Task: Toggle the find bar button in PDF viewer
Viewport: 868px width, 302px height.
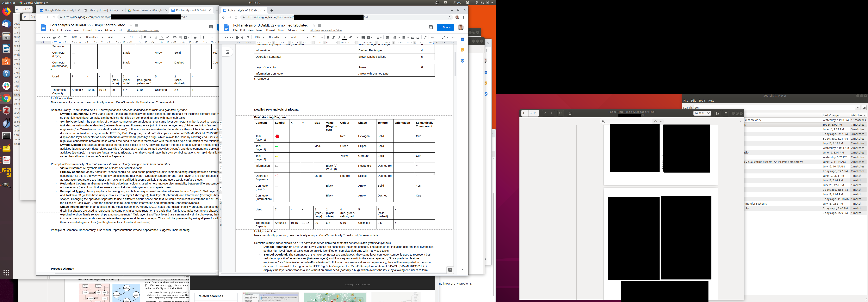Action: point(561,113)
